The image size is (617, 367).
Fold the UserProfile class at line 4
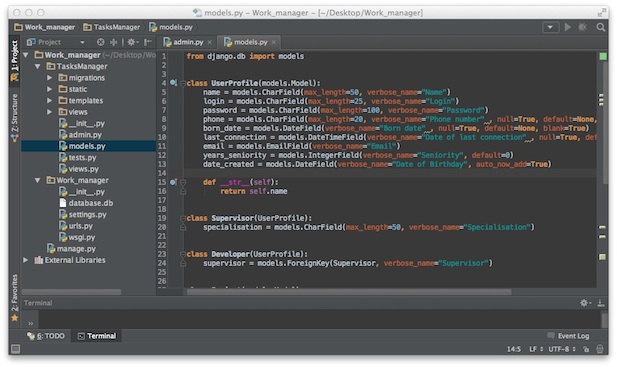click(x=183, y=83)
